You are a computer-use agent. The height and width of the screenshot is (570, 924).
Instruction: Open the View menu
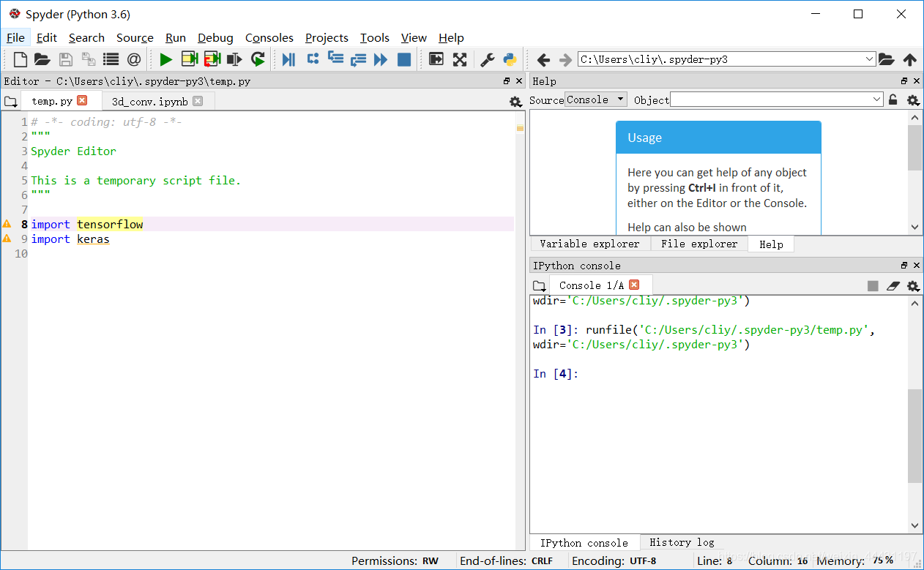pos(414,37)
